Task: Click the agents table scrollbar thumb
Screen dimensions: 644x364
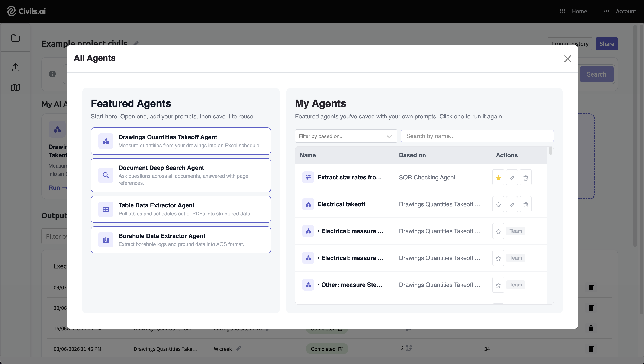Action: point(550,151)
